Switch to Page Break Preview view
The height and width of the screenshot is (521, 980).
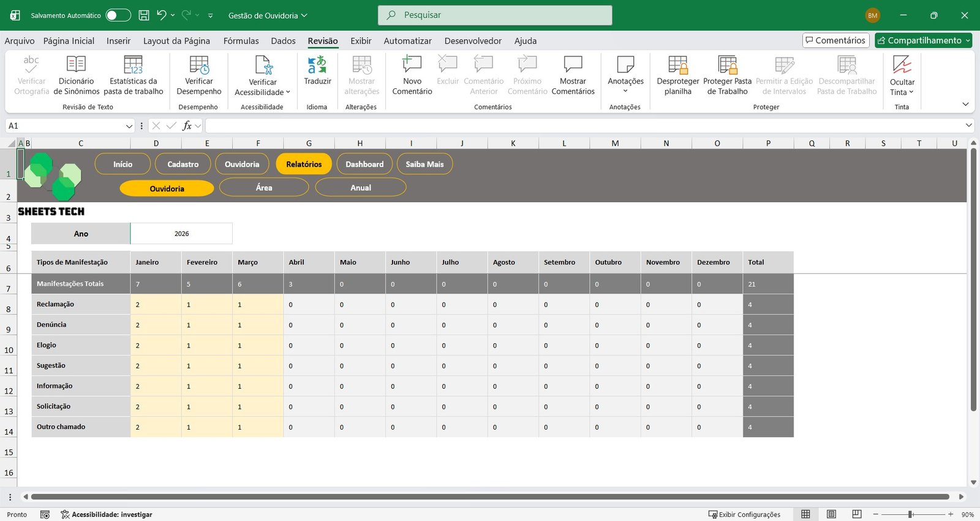857,514
